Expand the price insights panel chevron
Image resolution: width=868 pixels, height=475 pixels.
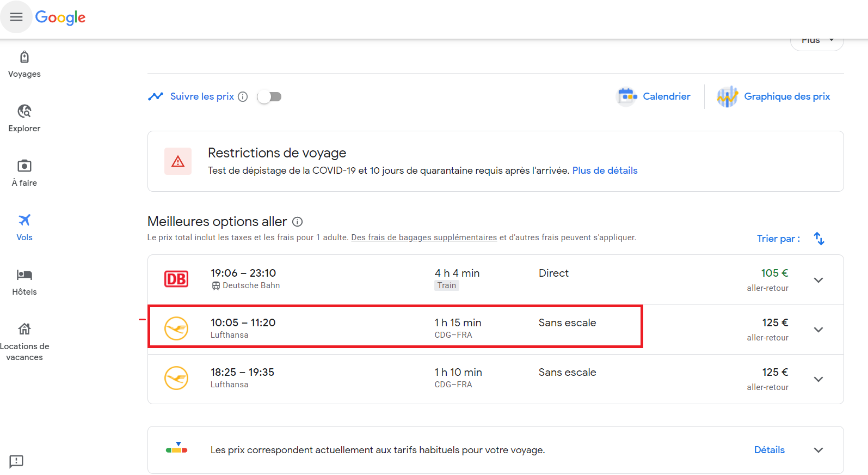(x=818, y=450)
